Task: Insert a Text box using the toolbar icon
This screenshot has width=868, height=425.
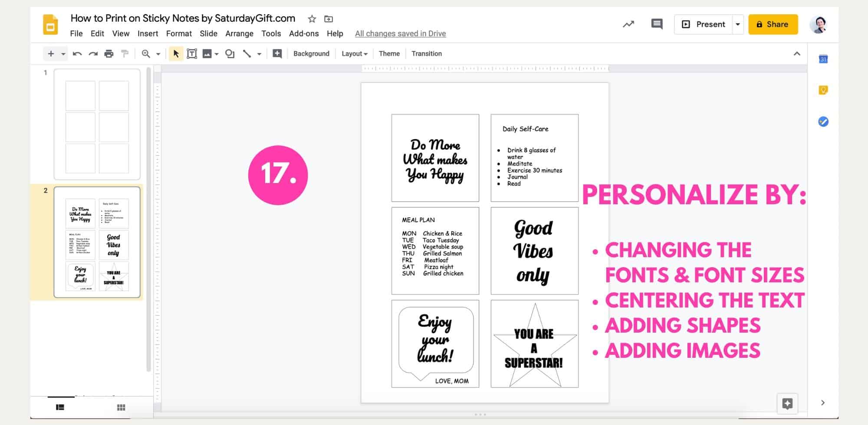Action: point(192,53)
